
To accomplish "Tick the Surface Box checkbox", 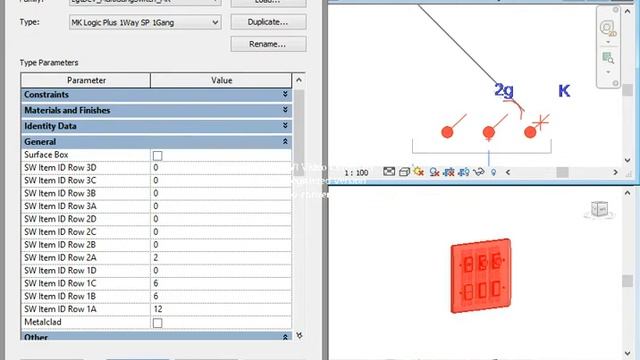I will [157, 156].
